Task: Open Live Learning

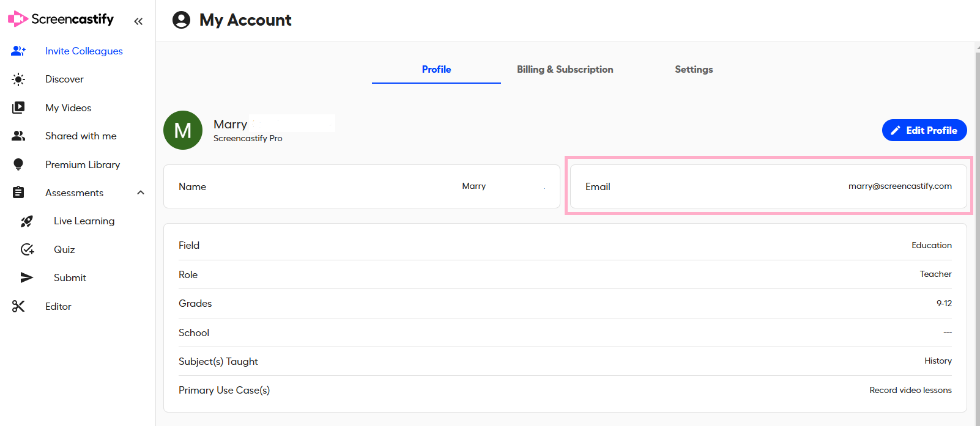Action: (84, 221)
